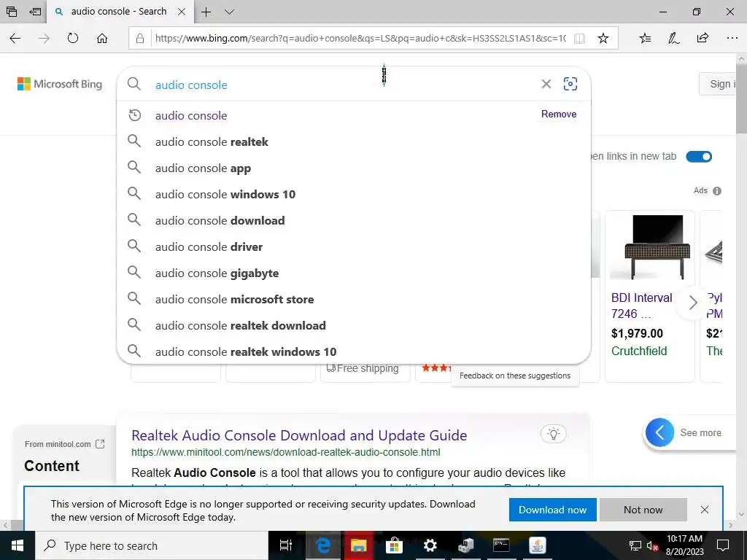
Task: Open the Action Center notifications
Action: tap(723, 545)
